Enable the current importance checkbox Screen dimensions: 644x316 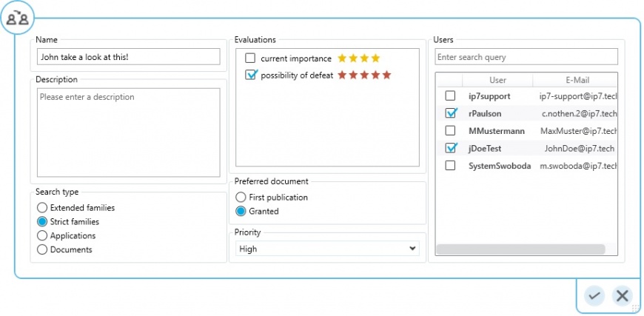250,58
